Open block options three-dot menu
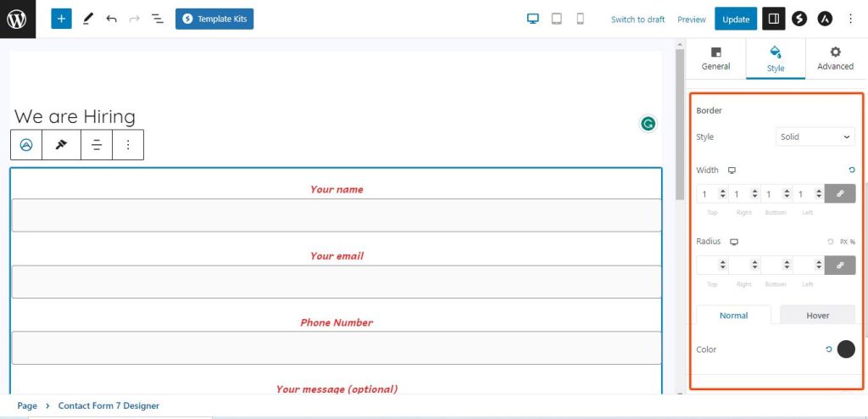The width and height of the screenshot is (868, 419). point(128,145)
